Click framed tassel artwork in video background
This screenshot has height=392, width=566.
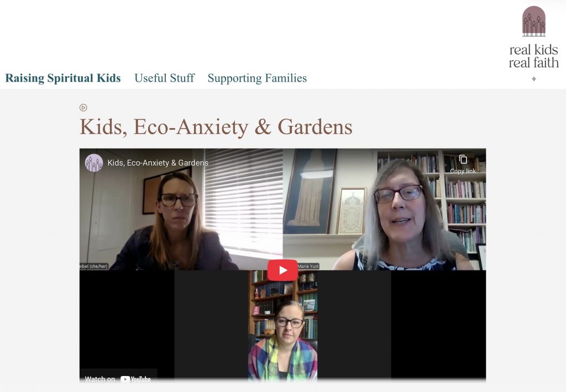[x=311, y=191]
